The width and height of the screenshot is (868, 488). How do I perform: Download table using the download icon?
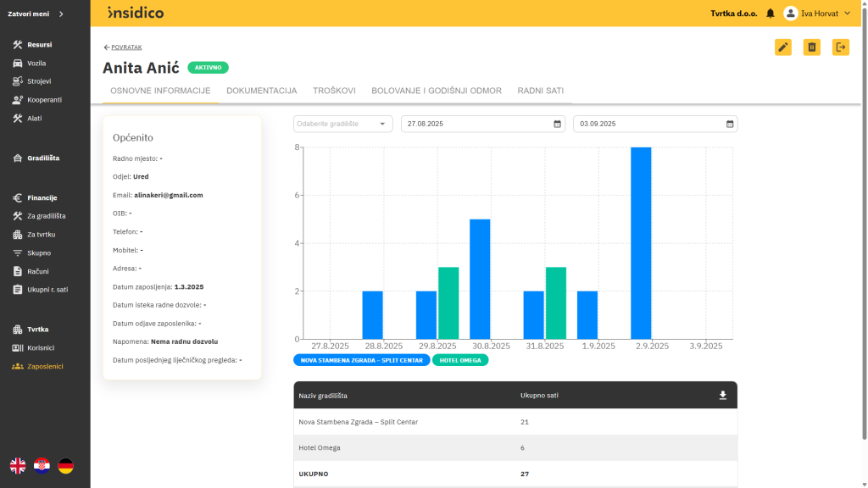coord(722,396)
